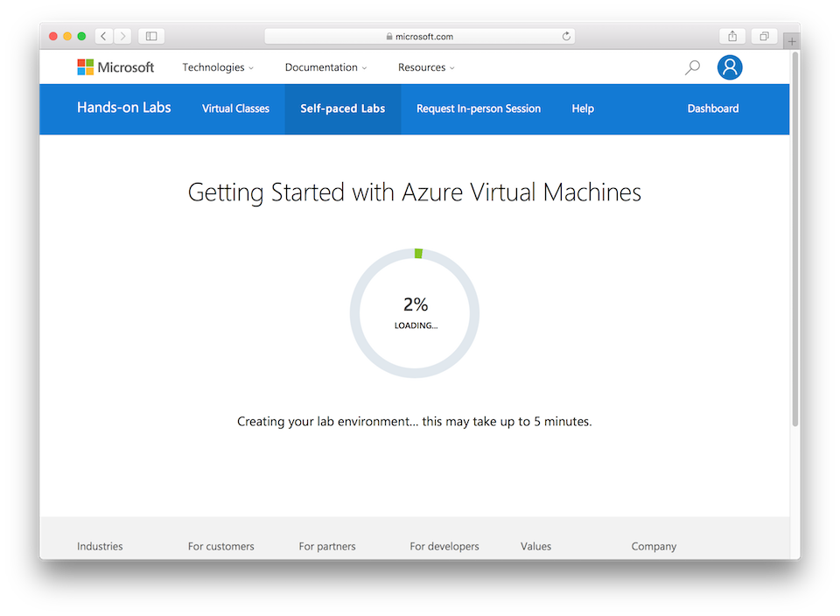Click the Safari forward navigation arrow
This screenshot has width=840, height=616.
pyautogui.click(x=122, y=36)
